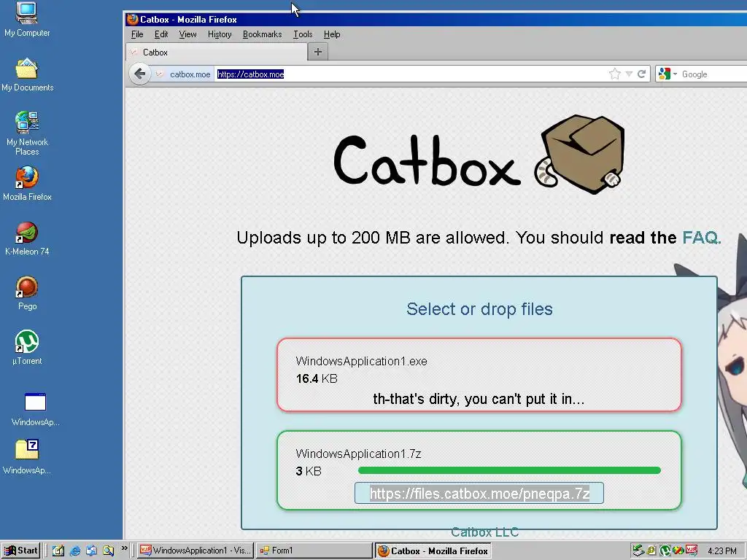The image size is (747, 560).
Task: Click the Catbox title logo text
Action: coord(427,160)
